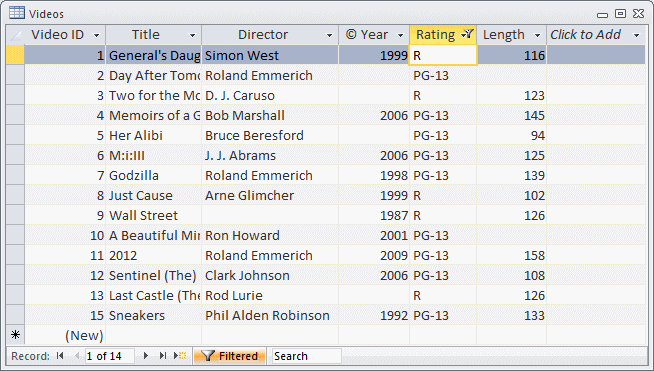Select the Title column header

pos(154,35)
